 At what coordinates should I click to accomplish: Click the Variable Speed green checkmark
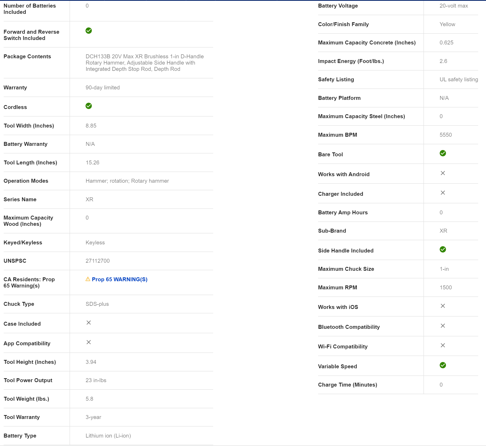tap(443, 365)
